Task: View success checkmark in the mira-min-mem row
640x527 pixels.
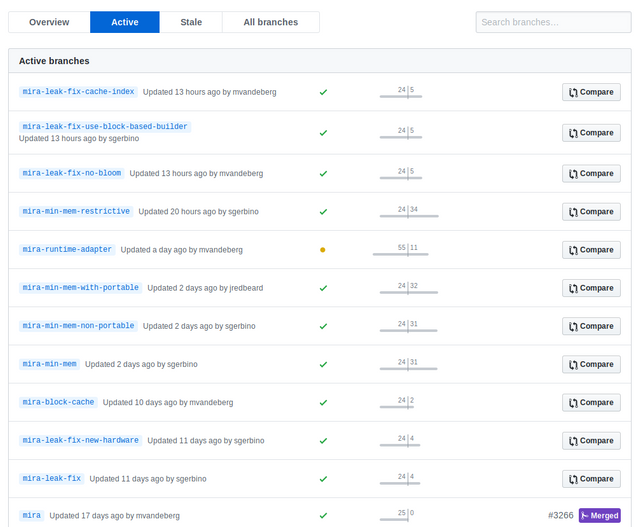Action: click(x=323, y=365)
